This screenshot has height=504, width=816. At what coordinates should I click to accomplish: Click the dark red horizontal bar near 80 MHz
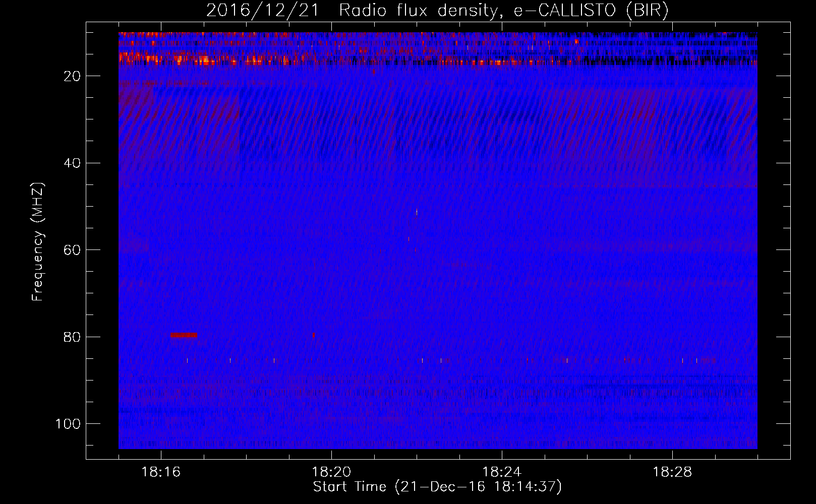coord(184,335)
